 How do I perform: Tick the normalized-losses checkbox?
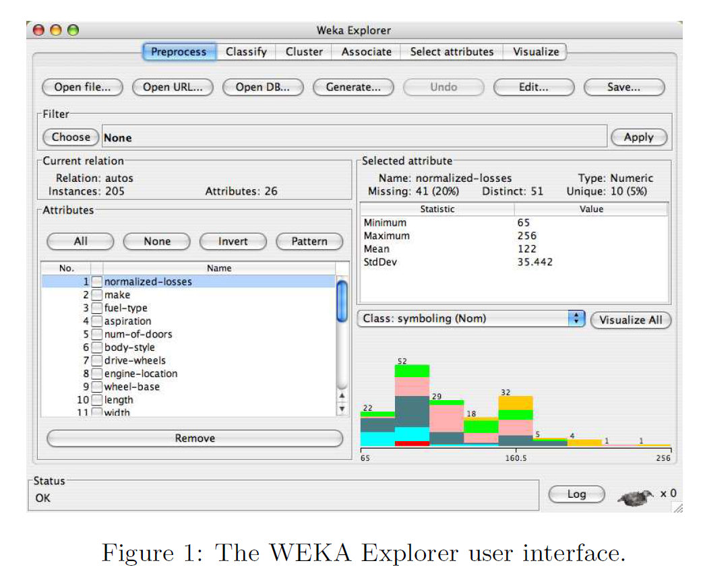97,282
